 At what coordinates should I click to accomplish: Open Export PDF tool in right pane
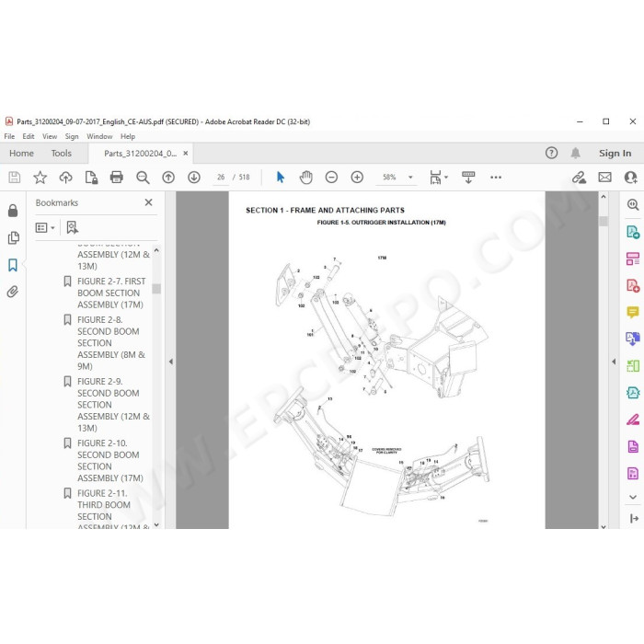pos(633,232)
